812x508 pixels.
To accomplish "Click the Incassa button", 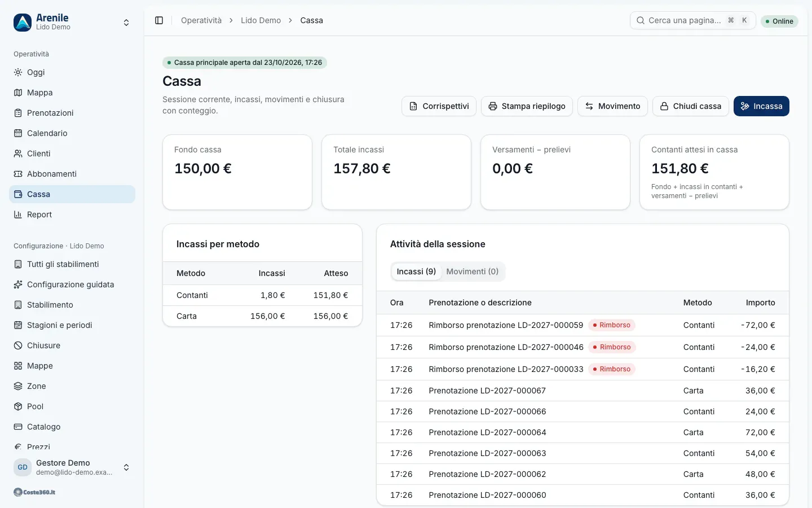I will [x=761, y=106].
